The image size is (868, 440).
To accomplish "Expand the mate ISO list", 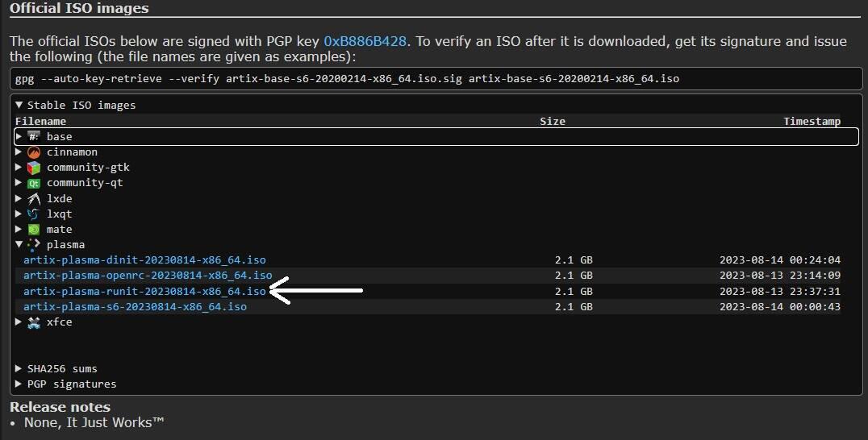I will click(x=19, y=230).
